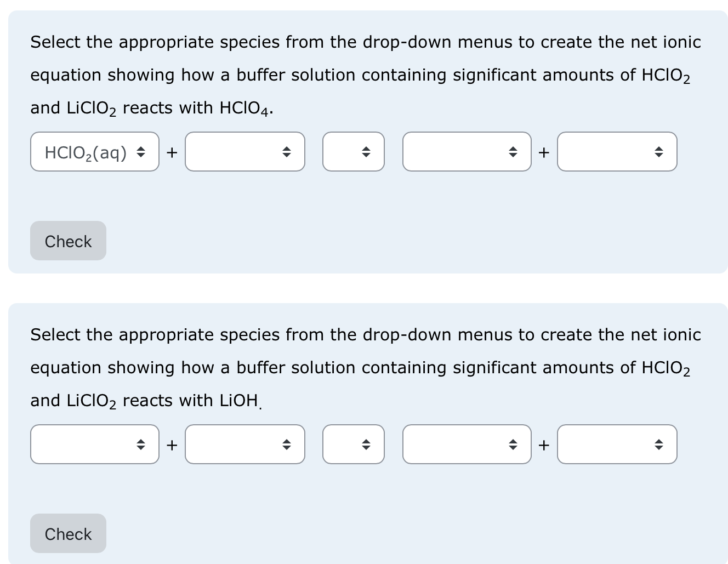Click arrow icon on middle selector of LiOH equation
Viewport: 728px width, 564px height.
[366, 445]
